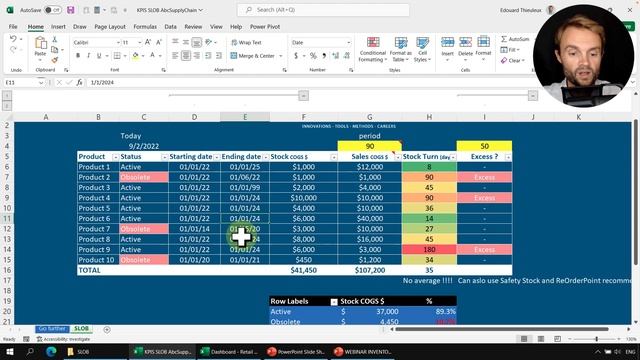640x360 pixels.
Task: Toggle Align Left
Action: click(x=175, y=56)
